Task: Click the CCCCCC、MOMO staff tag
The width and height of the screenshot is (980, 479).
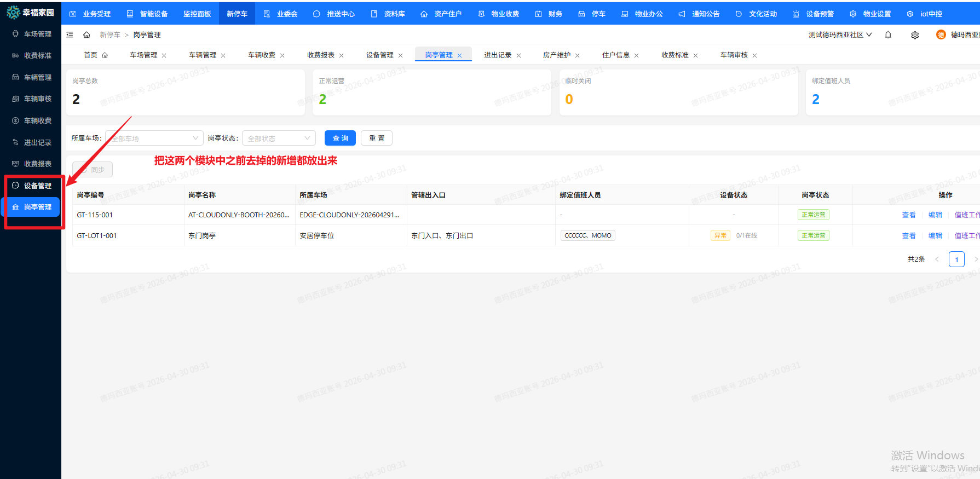Action: (588, 235)
